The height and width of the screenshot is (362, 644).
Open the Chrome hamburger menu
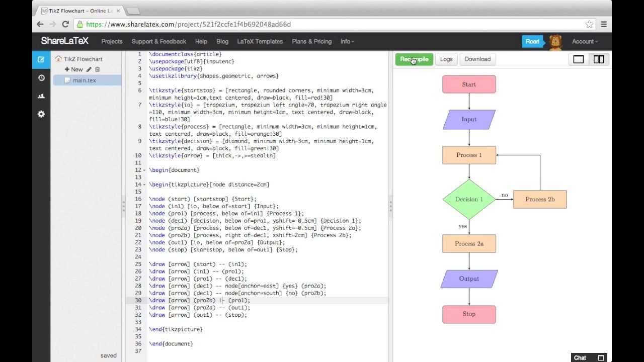click(604, 24)
